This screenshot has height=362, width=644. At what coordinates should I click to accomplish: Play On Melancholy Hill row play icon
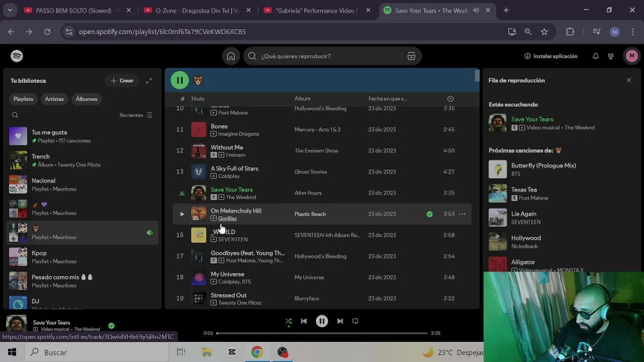coord(182,214)
